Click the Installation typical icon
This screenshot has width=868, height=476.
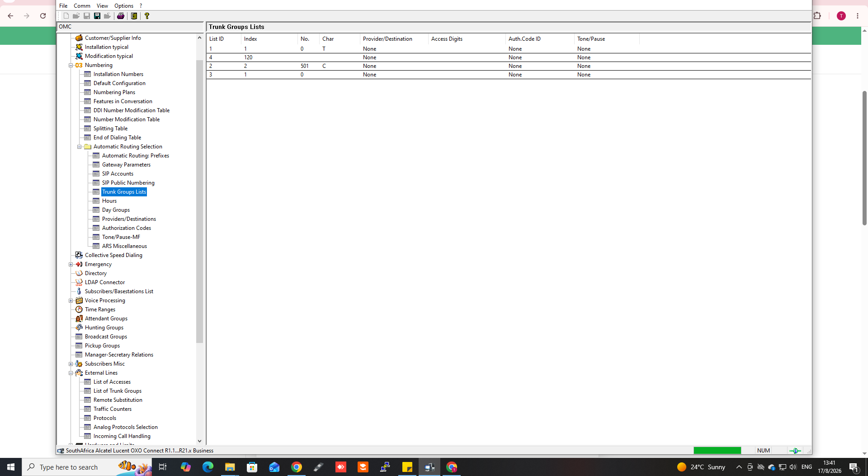tap(79, 47)
